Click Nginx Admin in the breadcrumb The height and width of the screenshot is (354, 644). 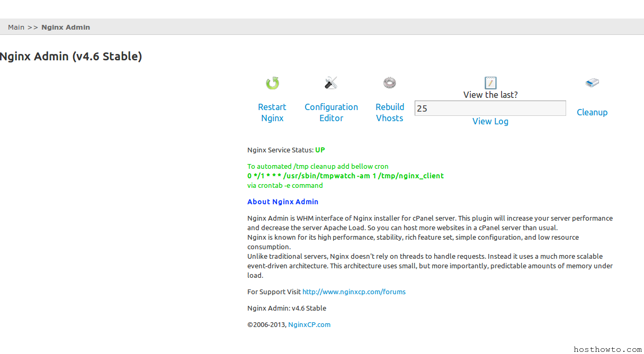(x=66, y=27)
